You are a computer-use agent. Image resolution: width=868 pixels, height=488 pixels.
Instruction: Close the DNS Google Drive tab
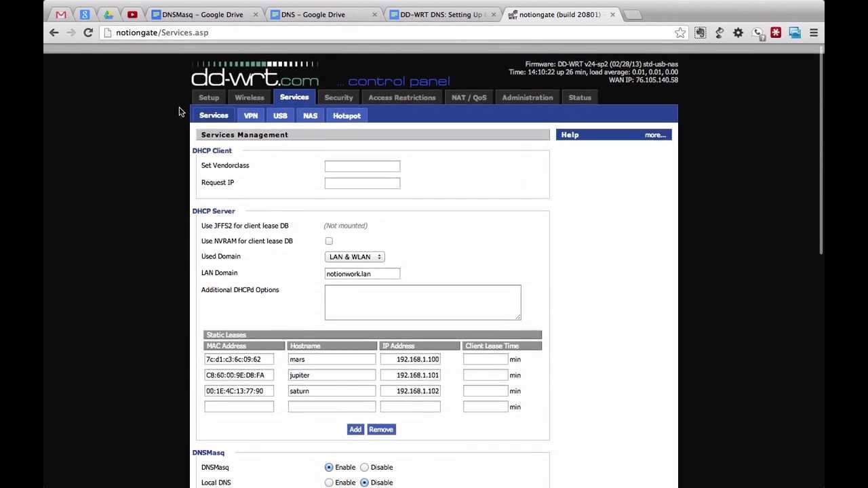pos(374,14)
